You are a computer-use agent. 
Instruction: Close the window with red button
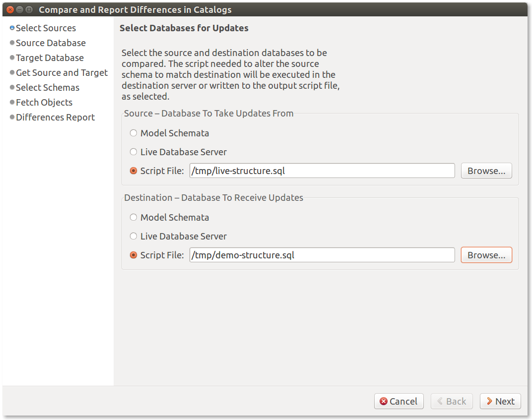coord(10,9)
